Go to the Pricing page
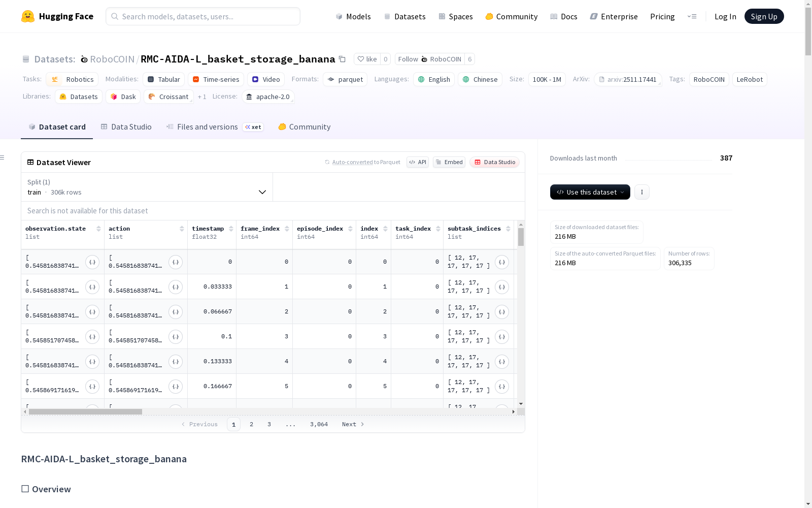812x508 pixels. (x=662, y=16)
